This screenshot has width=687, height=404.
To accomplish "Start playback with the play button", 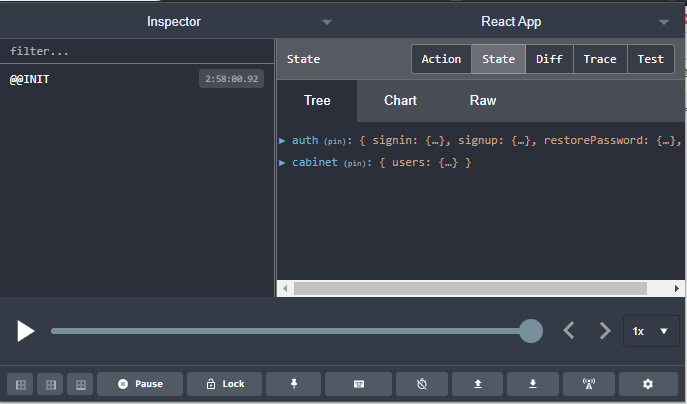I will pos(25,331).
